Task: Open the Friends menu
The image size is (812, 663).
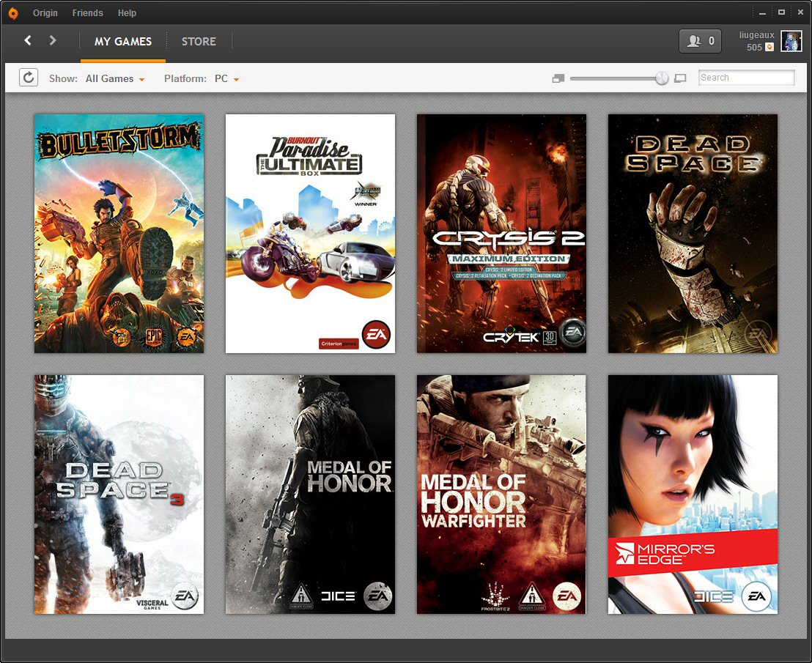Action: pos(87,13)
